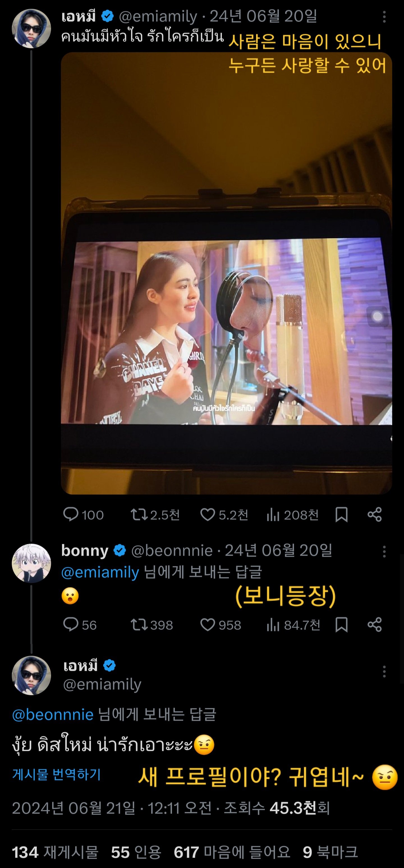This screenshot has width=404, height=868.
Task: Repost bonny's reply showing 398 reposts
Action: [139, 625]
